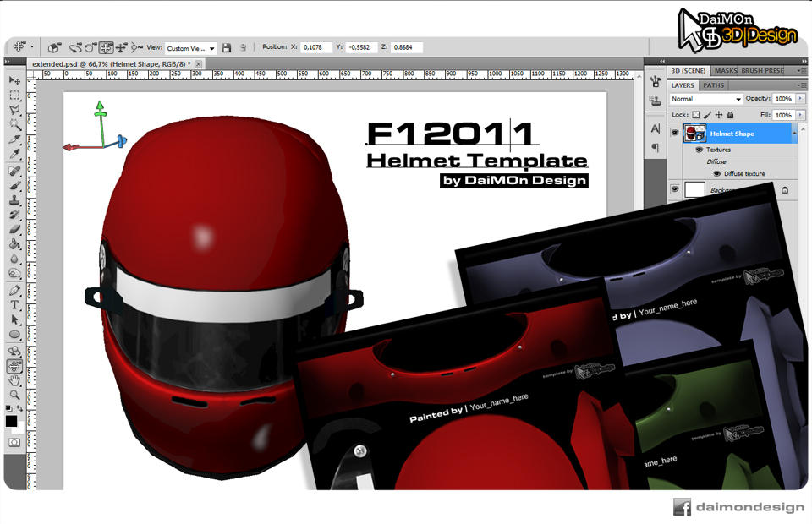Open the Opacity slider arrow
The image size is (812, 524).
[x=801, y=98]
